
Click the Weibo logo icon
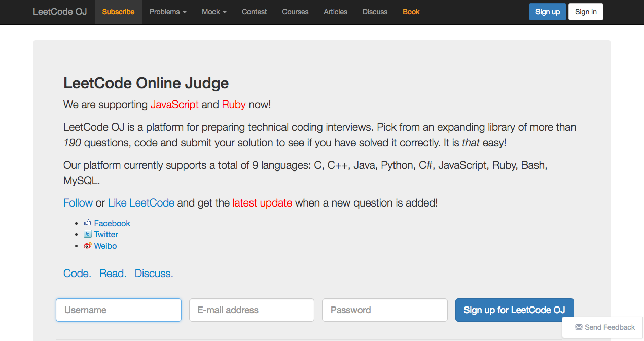pyautogui.click(x=88, y=246)
